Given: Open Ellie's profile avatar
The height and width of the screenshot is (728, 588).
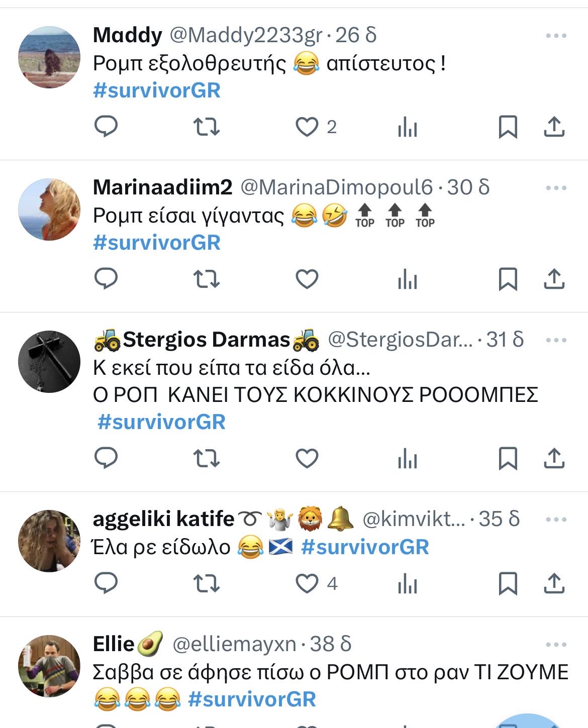Looking at the screenshot, I should coord(49,666).
